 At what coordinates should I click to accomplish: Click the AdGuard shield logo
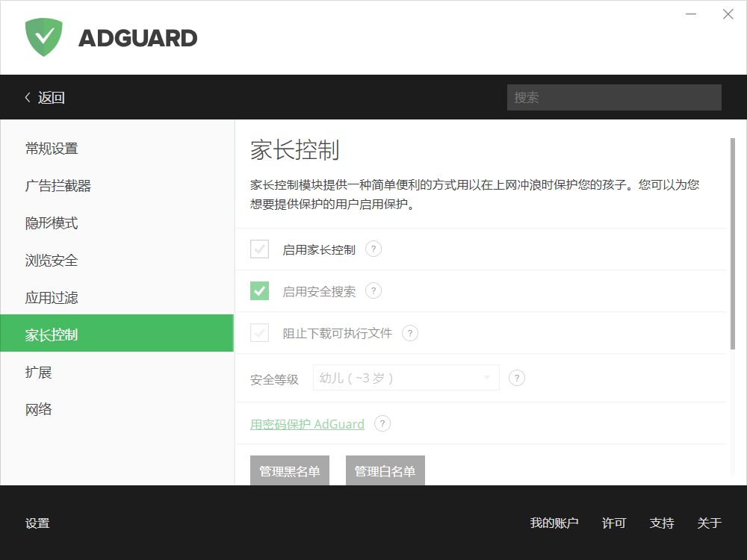[44, 37]
